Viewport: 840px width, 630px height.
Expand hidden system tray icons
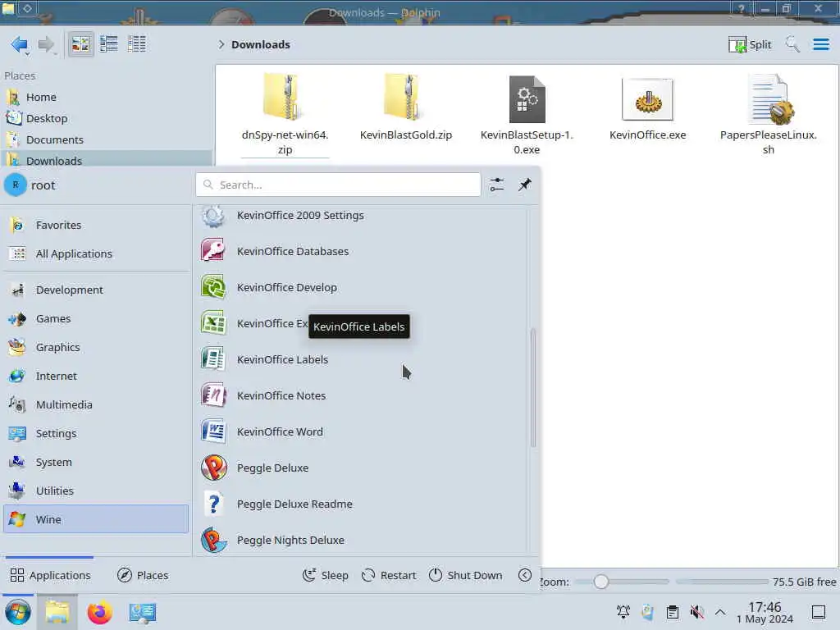720,612
